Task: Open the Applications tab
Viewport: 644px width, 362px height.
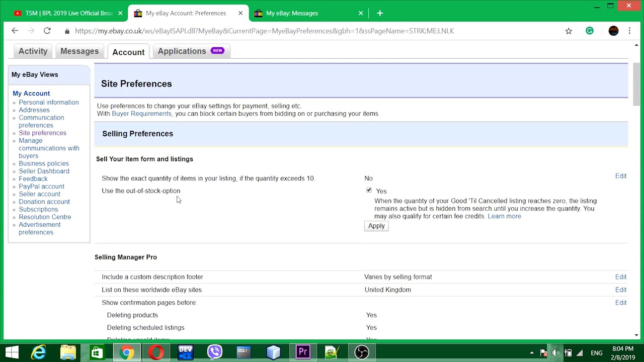Action: coord(191,51)
